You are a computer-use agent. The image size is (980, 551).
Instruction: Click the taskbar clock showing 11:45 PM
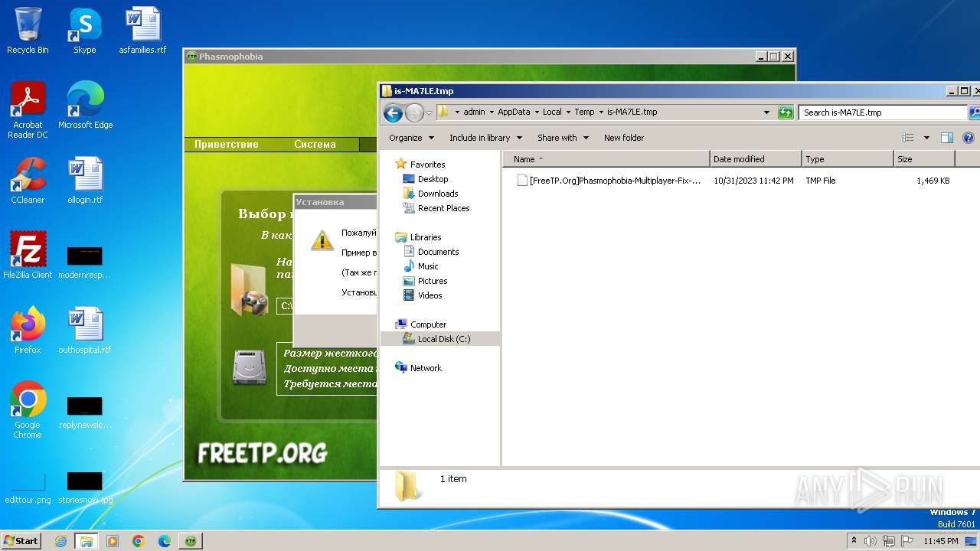point(940,541)
